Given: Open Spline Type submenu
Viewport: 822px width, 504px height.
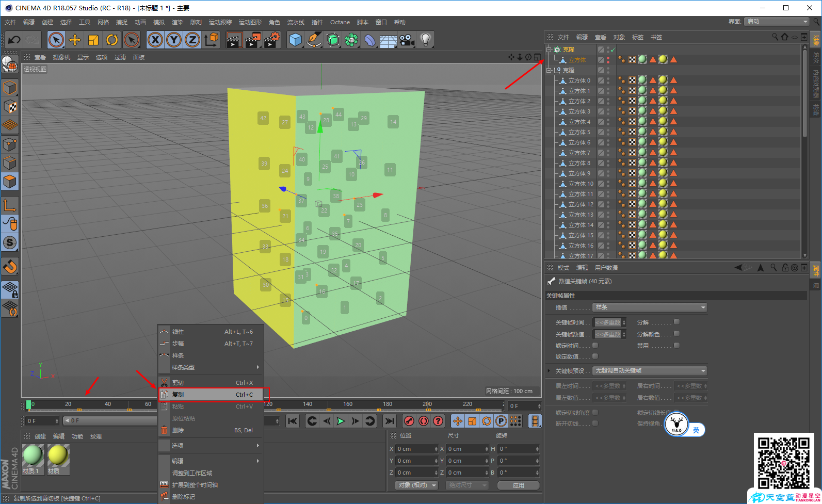Looking at the screenshot, I should [x=211, y=367].
